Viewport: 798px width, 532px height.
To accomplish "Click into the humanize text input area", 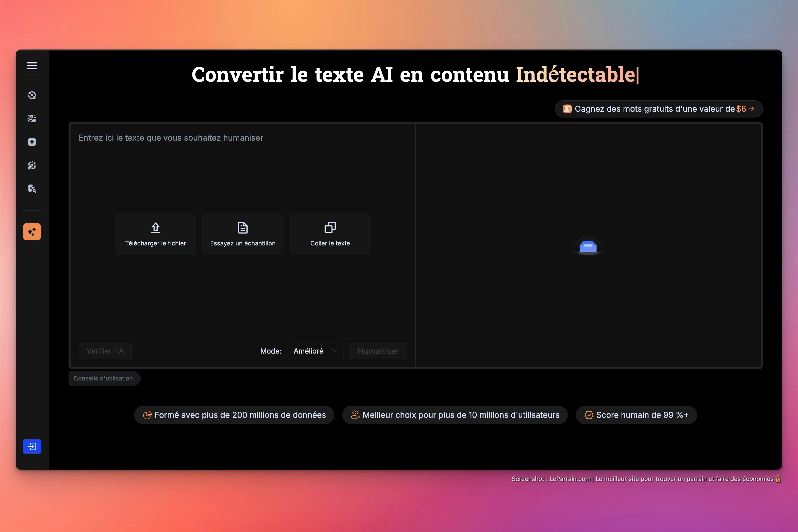I will (242, 170).
